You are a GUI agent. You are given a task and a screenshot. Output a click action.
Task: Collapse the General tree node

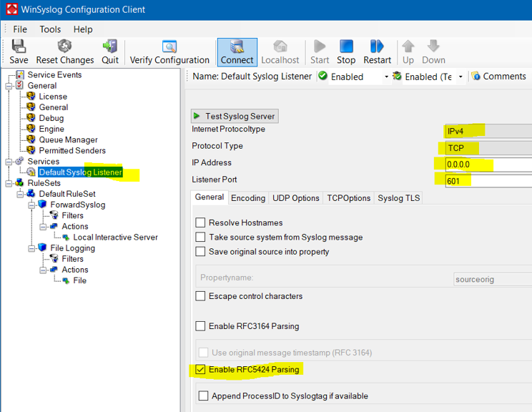click(9, 86)
